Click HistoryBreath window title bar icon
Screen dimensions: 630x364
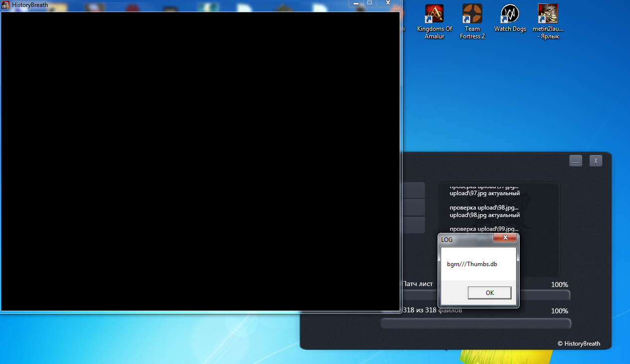click(x=6, y=5)
